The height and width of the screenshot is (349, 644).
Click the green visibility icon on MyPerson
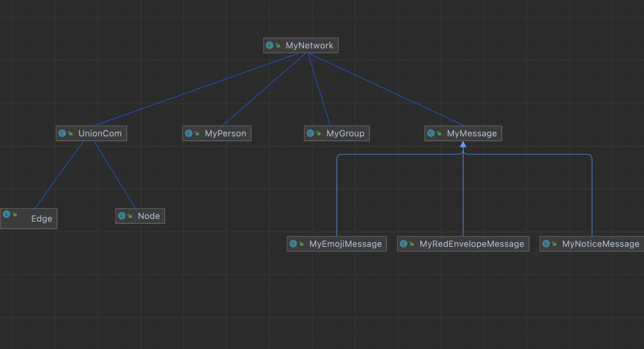(197, 133)
